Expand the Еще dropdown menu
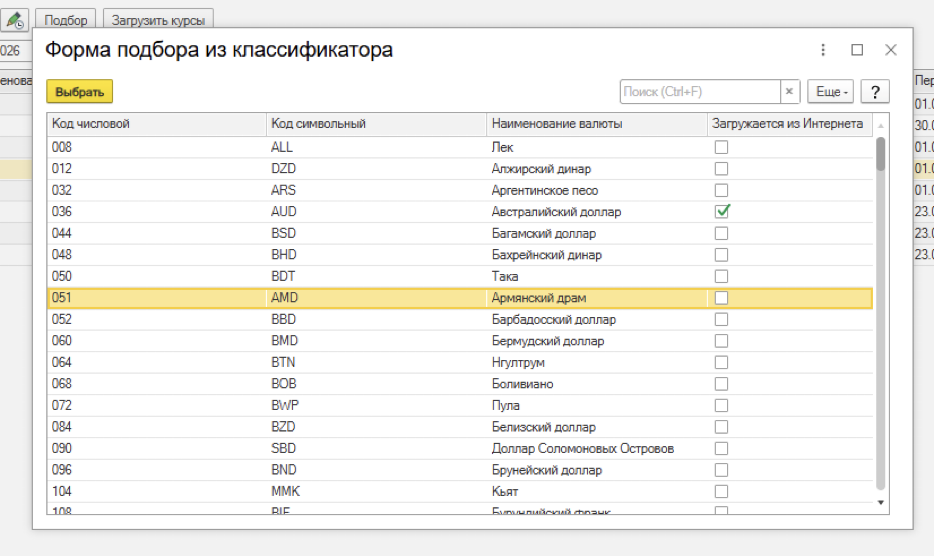Screen dimensions: 934x556 click(831, 91)
